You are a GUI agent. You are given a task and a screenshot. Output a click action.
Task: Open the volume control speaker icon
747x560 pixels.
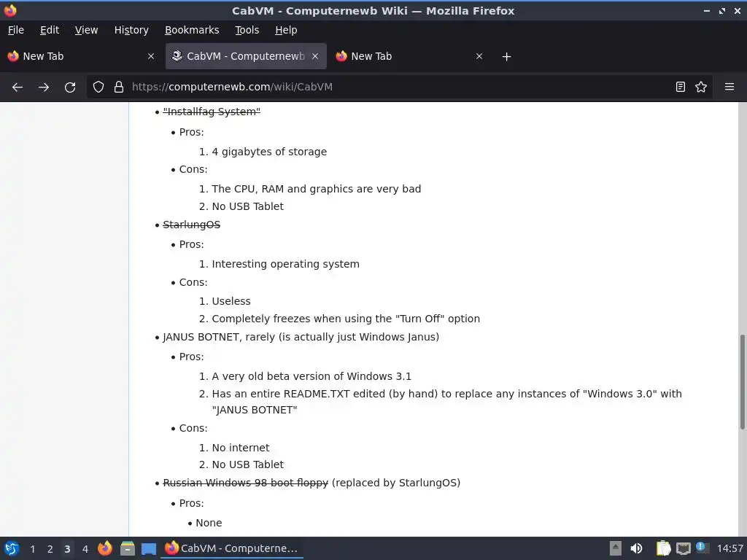636,548
